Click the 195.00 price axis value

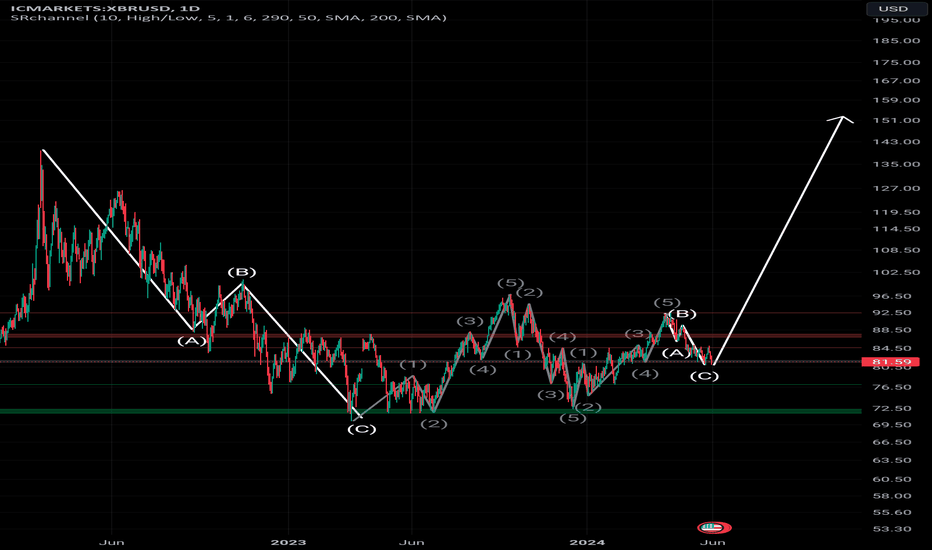coord(896,20)
